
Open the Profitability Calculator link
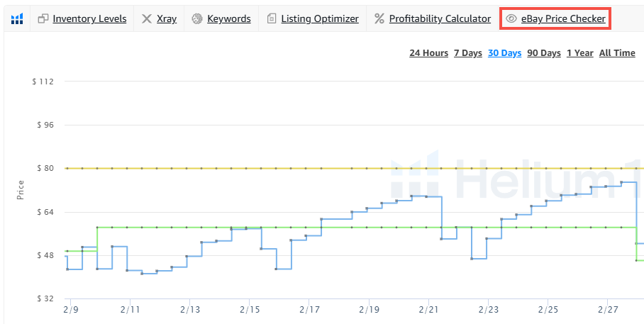click(x=440, y=18)
